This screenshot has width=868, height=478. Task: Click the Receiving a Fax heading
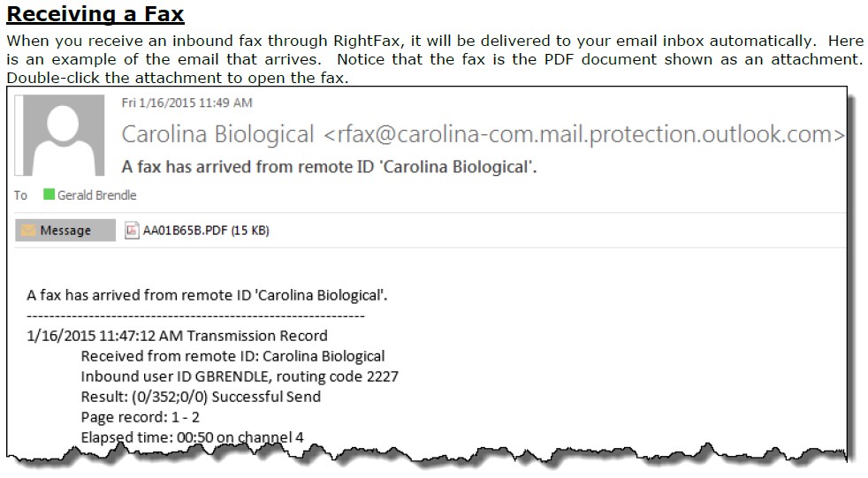coord(95,14)
